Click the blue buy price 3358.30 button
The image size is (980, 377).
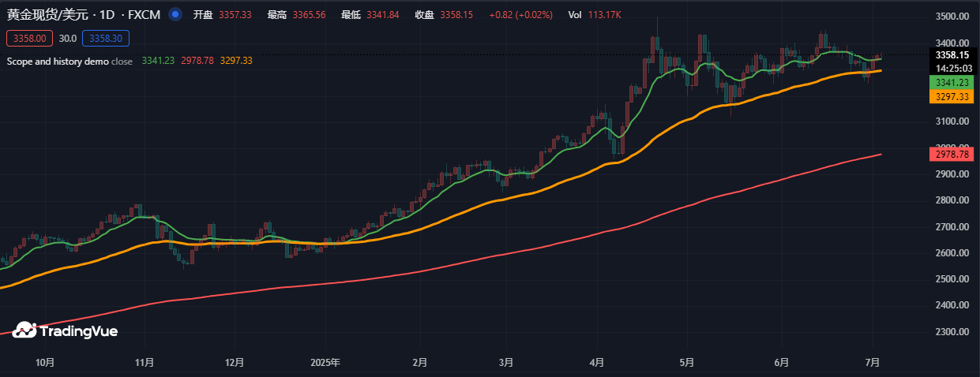(x=105, y=37)
